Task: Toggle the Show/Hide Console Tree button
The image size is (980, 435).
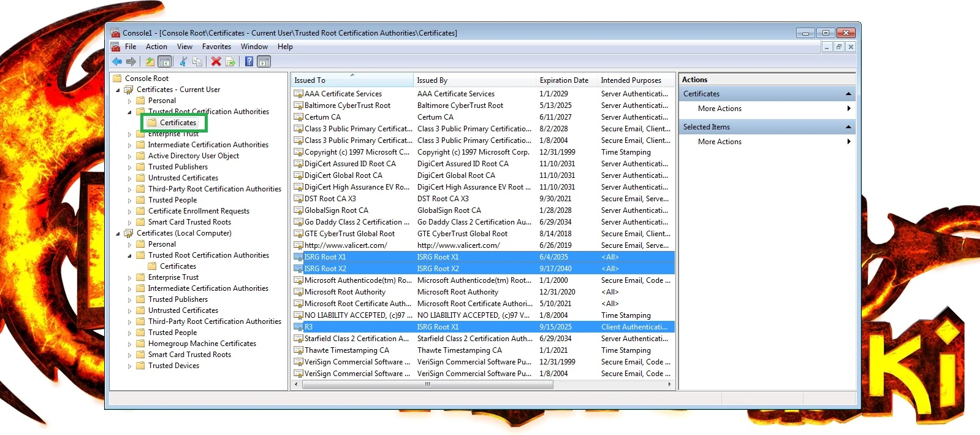Action: [164, 61]
